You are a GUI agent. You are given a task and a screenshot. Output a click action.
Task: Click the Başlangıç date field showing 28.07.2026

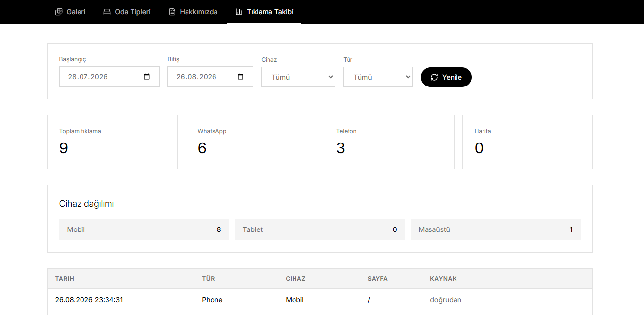109,77
